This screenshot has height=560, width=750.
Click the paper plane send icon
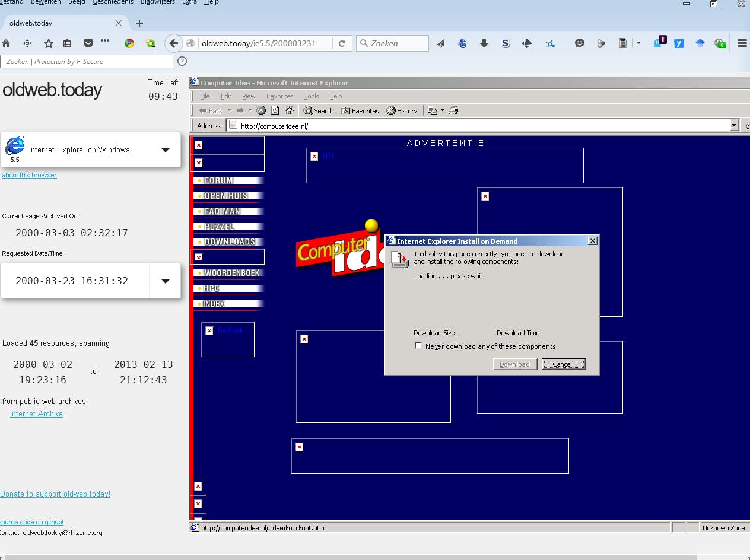point(441,43)
